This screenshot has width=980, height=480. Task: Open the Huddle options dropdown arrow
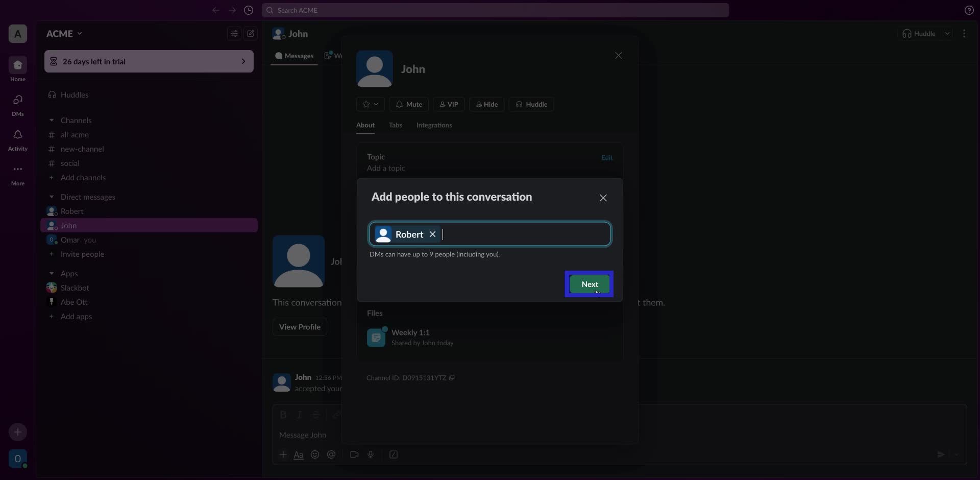pyautogui.click(x=948, y=33)
